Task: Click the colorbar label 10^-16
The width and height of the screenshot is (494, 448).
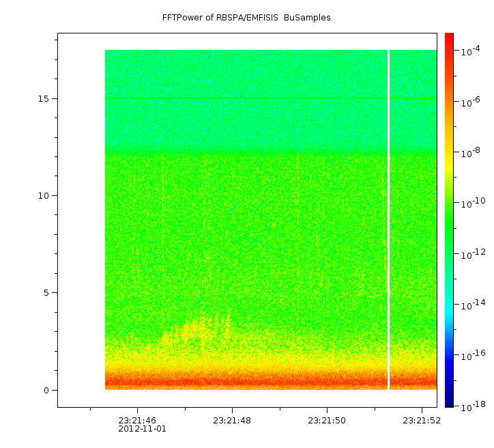Action: coord(474,355)
